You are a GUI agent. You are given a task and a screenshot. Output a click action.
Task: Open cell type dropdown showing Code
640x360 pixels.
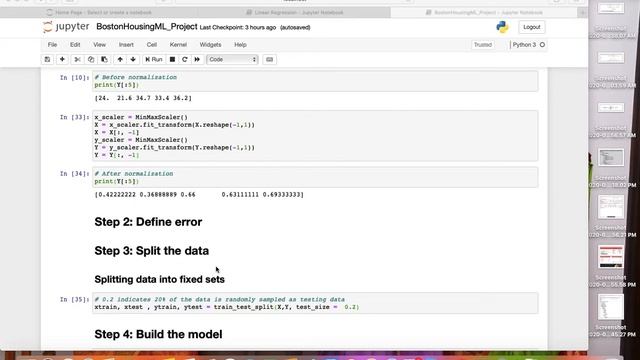(232, 60)
